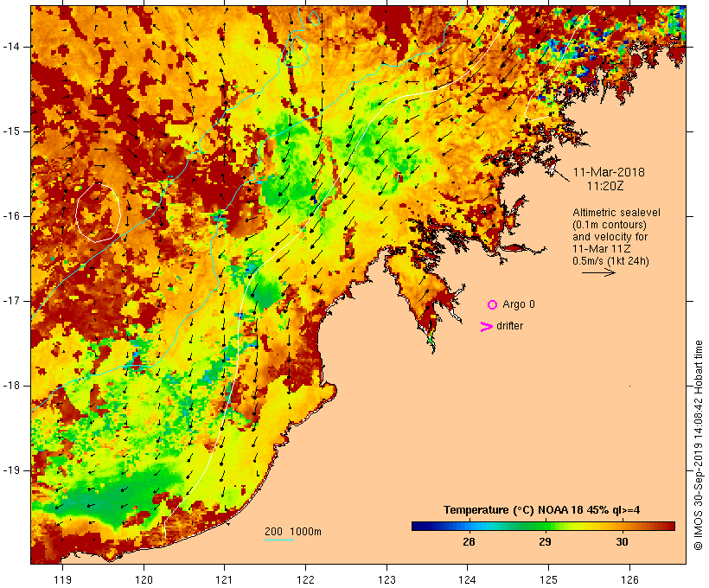Click the small cyan closed contour at top of map

tap(314, 18)
